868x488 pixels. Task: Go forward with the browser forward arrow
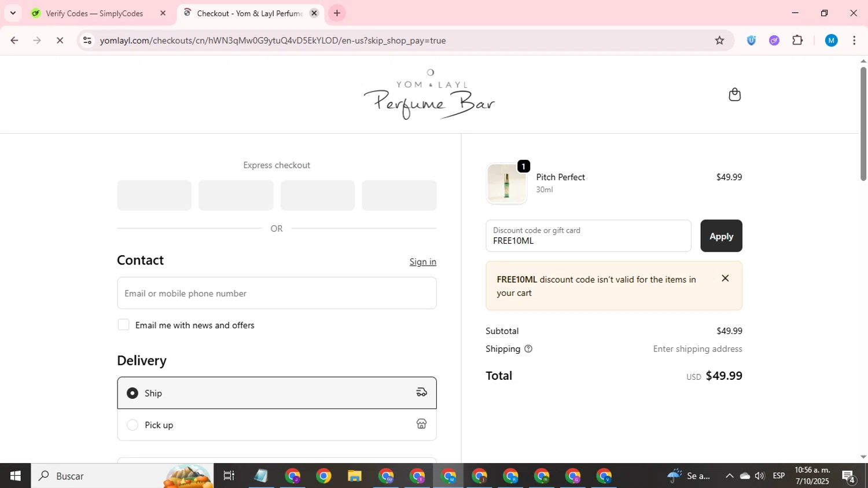point(37,41)
